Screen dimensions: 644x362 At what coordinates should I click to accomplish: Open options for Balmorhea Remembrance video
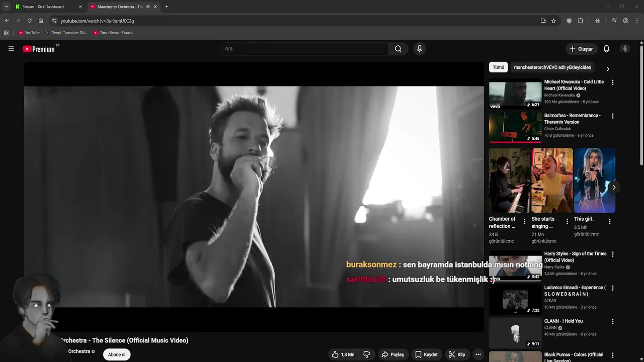[x=612, y=116]
